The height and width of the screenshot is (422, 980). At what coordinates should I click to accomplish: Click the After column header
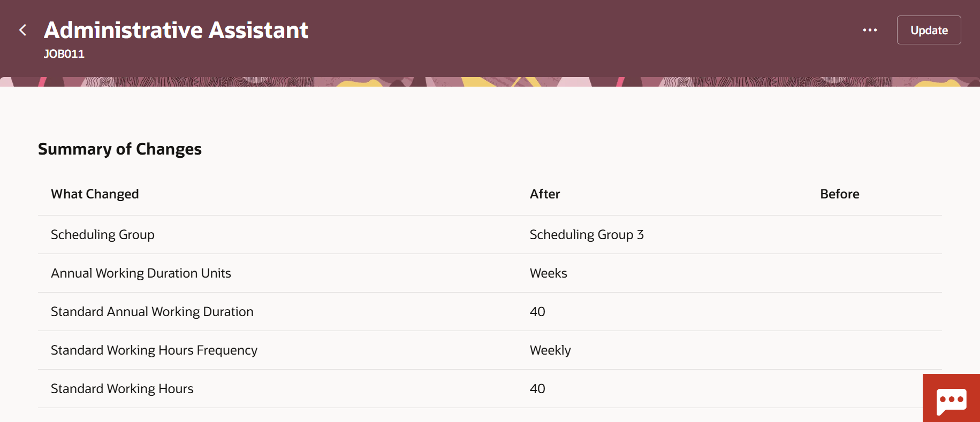(x=544, y=194)
